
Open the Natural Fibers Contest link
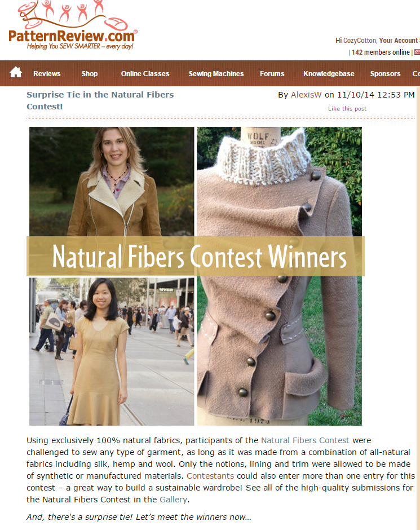[305, 440]
